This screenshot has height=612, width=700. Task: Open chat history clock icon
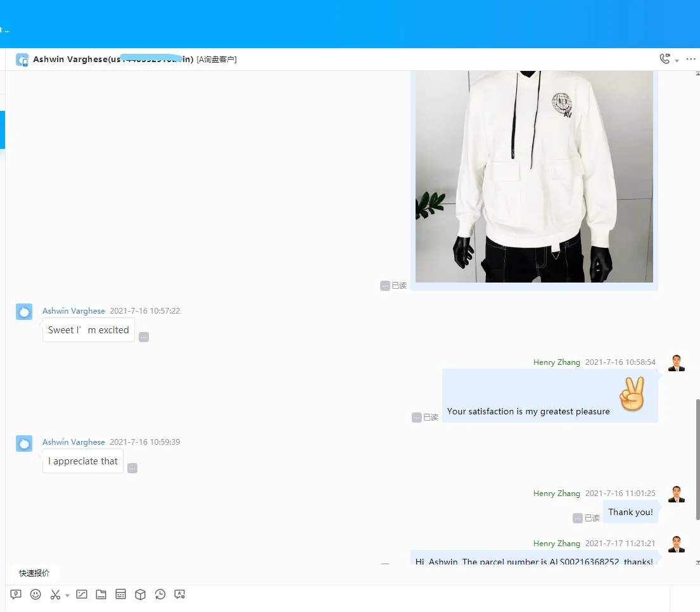pyautogui.click(x=160, y=594)
